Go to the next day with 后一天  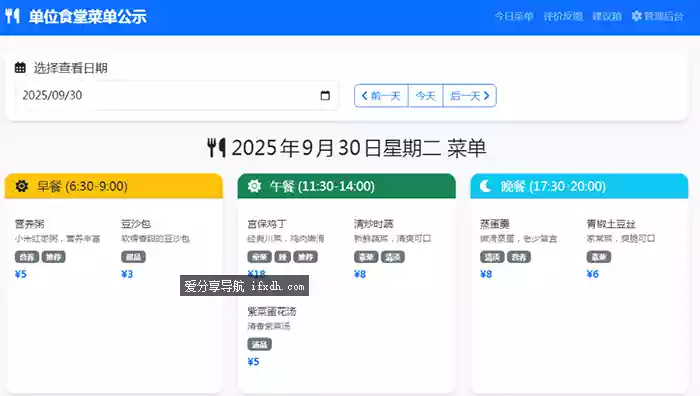tap(470, 96)
